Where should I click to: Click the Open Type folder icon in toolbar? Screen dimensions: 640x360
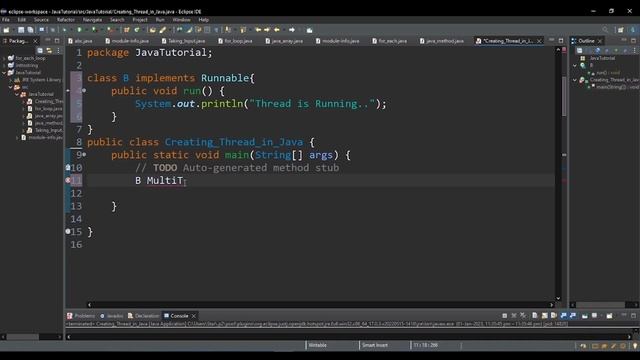(x=153, y=30)
